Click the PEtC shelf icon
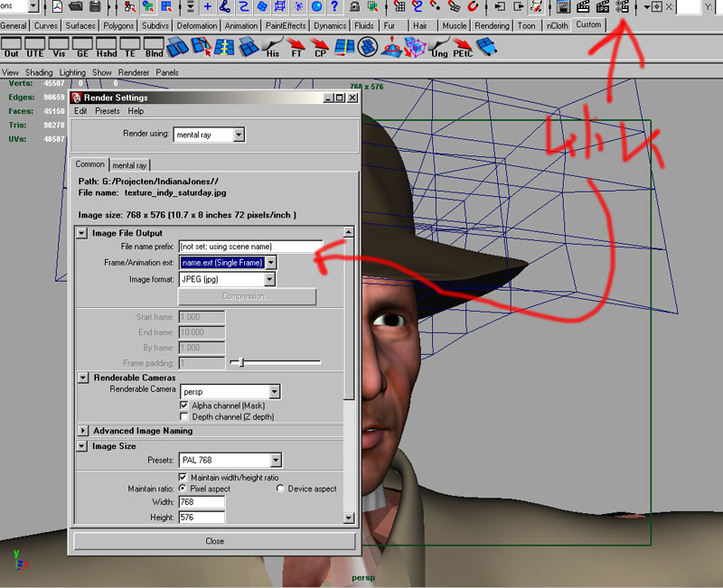This screenshot has height=588, width=723. point(463,48)
